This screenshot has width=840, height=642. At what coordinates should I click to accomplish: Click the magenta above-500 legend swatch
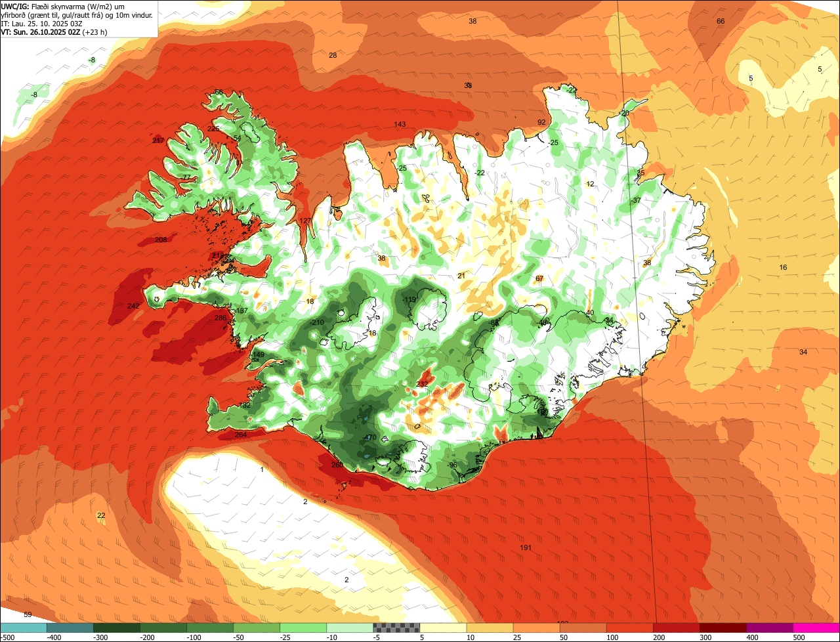click(816, 628)
